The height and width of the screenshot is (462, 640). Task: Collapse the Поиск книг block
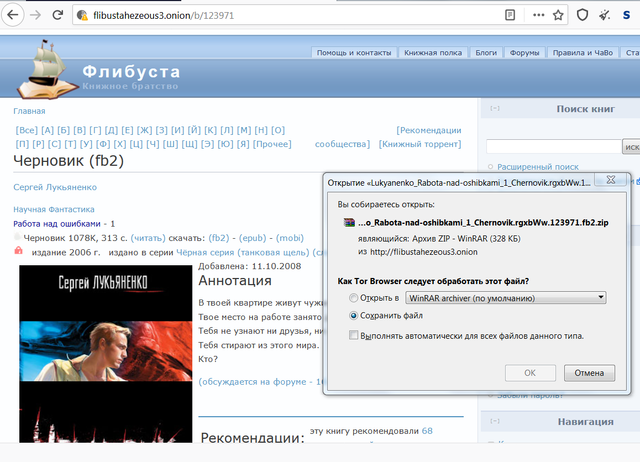(495, 109)
